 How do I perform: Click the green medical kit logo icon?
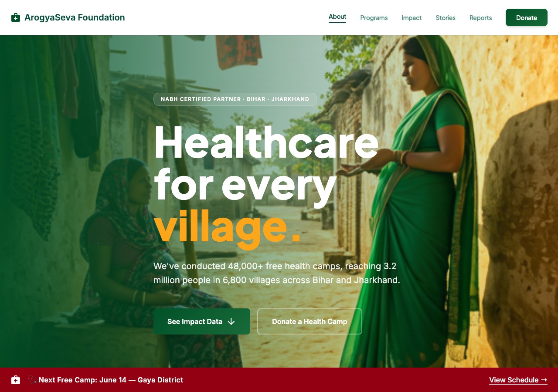tap(16, 17)
